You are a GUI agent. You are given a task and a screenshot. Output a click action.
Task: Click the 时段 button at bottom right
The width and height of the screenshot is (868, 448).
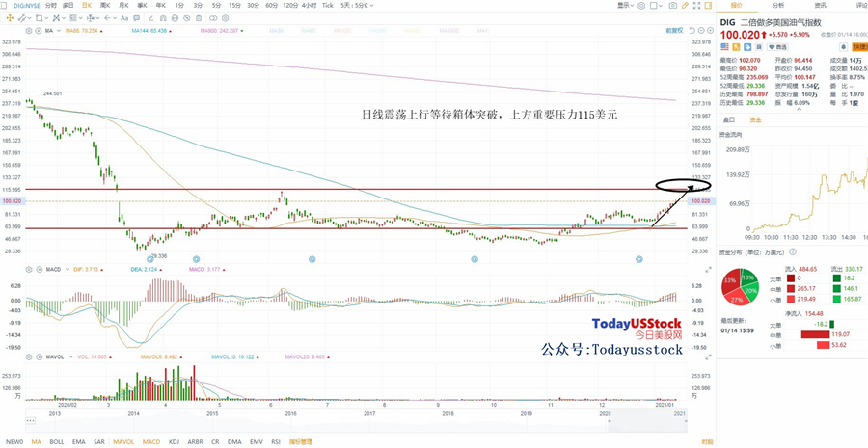(x=707, y=442)
